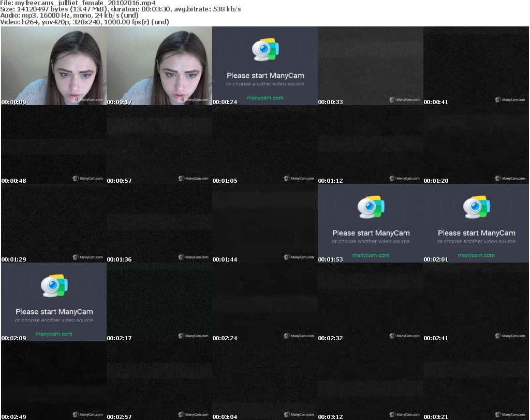Open the dark frame stamped 00:00:33
The width and height of the screenshot is (530, 420).
[x=371, y=66]
